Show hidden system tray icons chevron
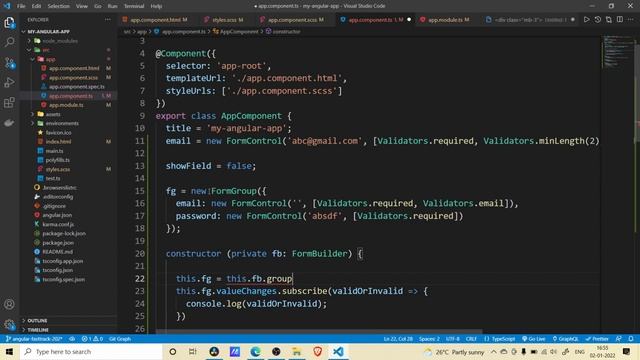 coord(493,351)
